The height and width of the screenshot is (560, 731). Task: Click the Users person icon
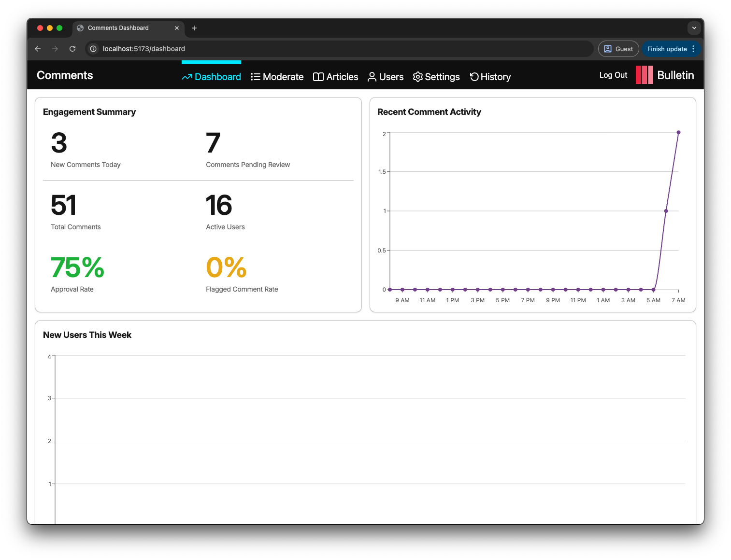point(372,77)
